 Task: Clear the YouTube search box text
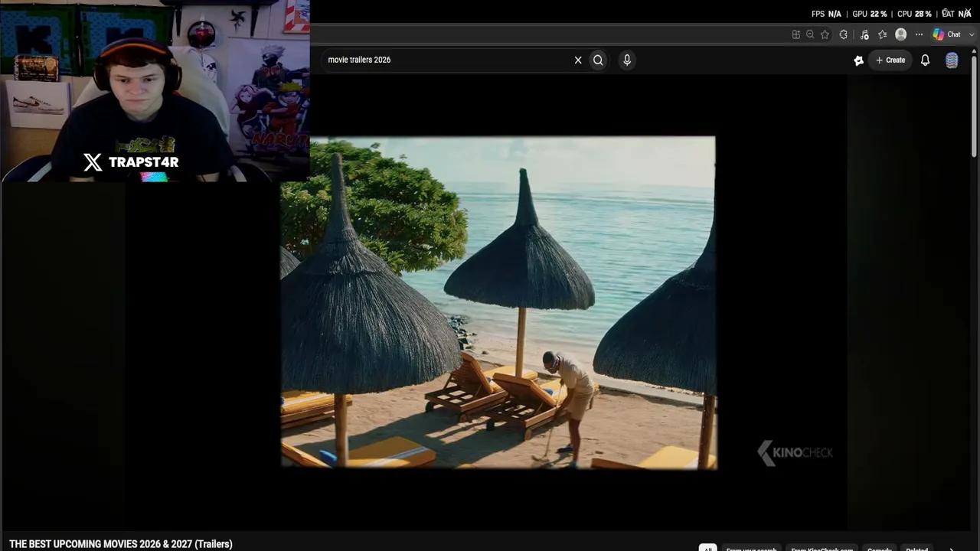coord(578,60)
